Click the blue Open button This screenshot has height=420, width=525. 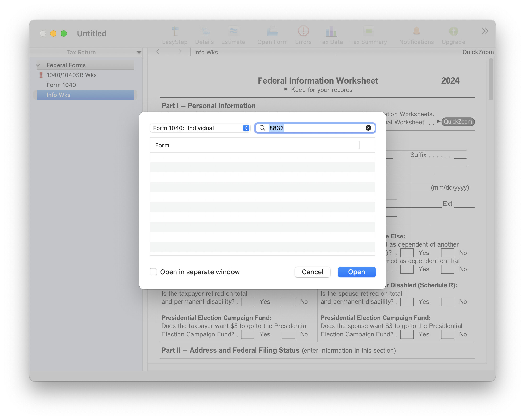pos(357,272)
